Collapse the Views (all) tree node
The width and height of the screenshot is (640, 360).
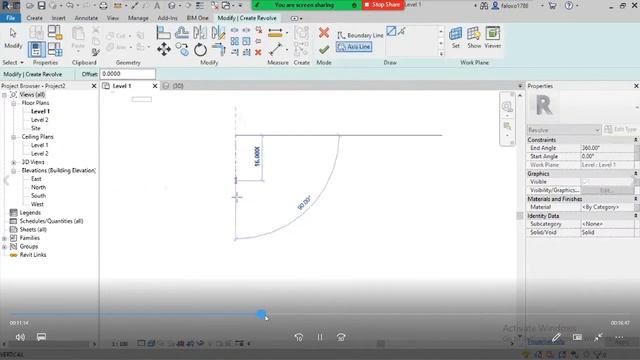click(4, 95)
